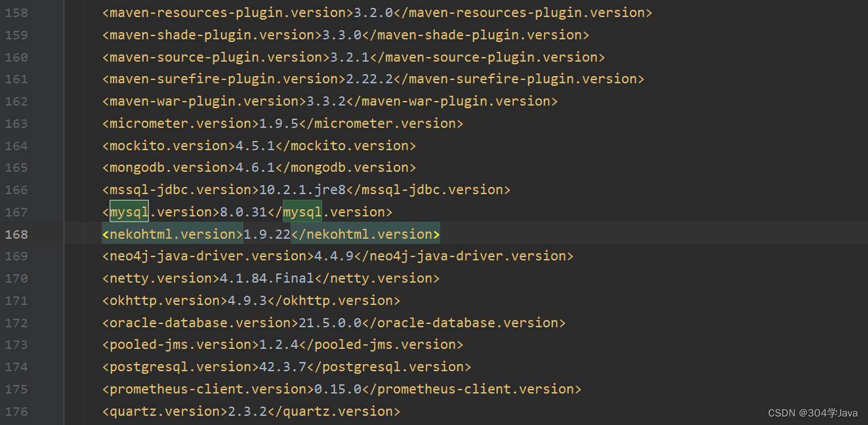
Task: Click the opening micrometer.version tag
Action: 180,123
